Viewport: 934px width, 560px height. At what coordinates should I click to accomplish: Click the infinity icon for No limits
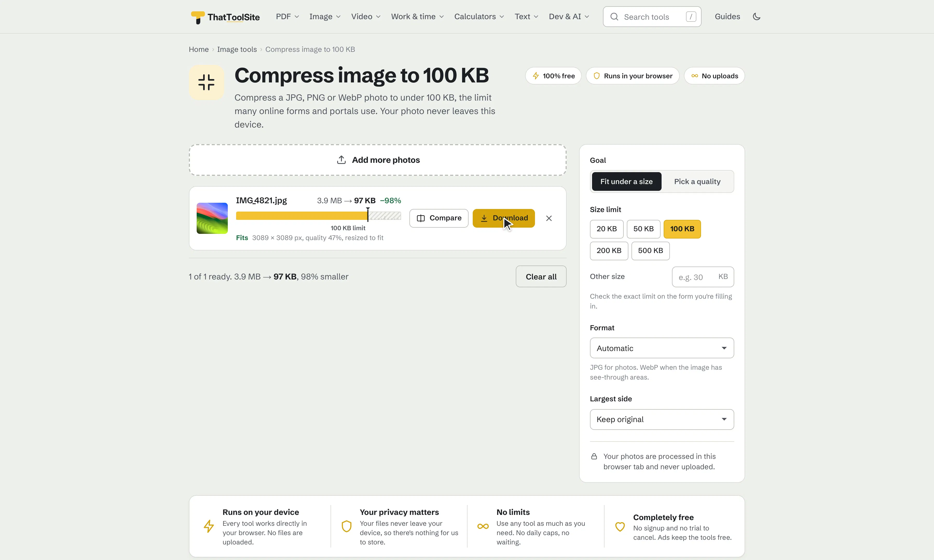tap(483, 526)
